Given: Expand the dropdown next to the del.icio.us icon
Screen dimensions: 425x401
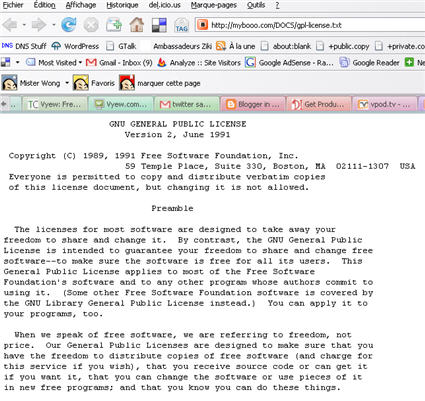Looking at the screenshot, I should tap(17, 62).
